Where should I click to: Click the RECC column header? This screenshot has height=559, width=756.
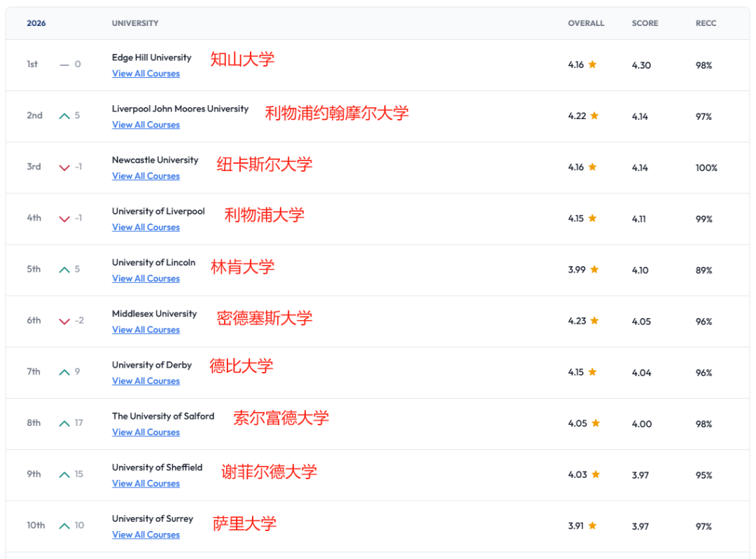pyautogui.click(x=706, y=23)
